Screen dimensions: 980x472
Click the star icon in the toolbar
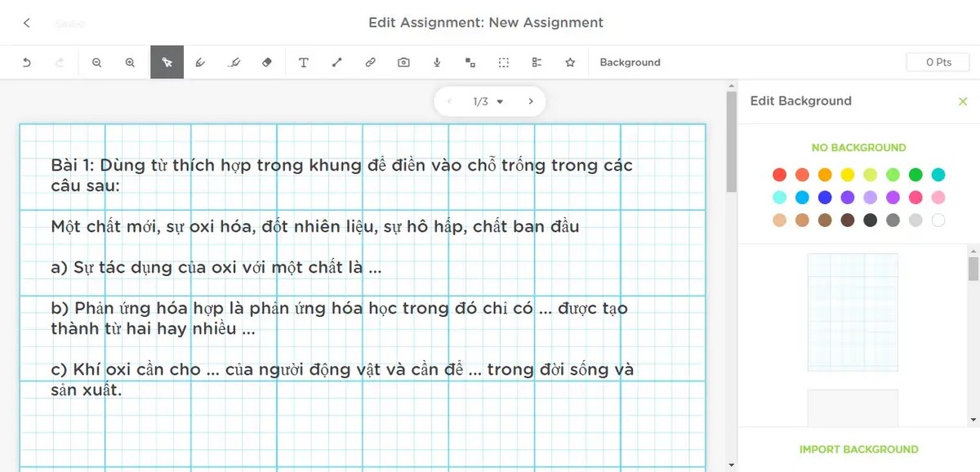point(570,62)
